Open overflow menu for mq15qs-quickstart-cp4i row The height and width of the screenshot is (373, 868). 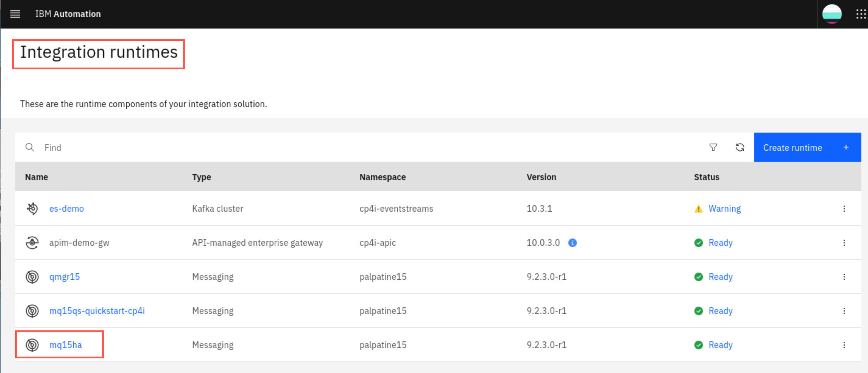844,311
